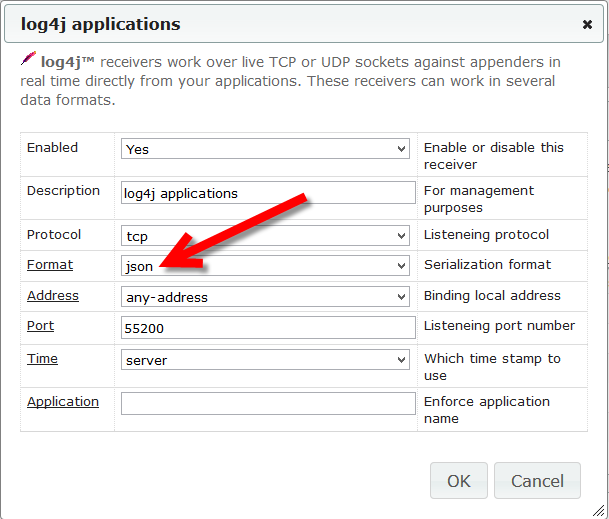Open the Time dropdown showing server
The width and height of the screenshot is (609, 519).
pyautogui.click(x=265, y=360)
